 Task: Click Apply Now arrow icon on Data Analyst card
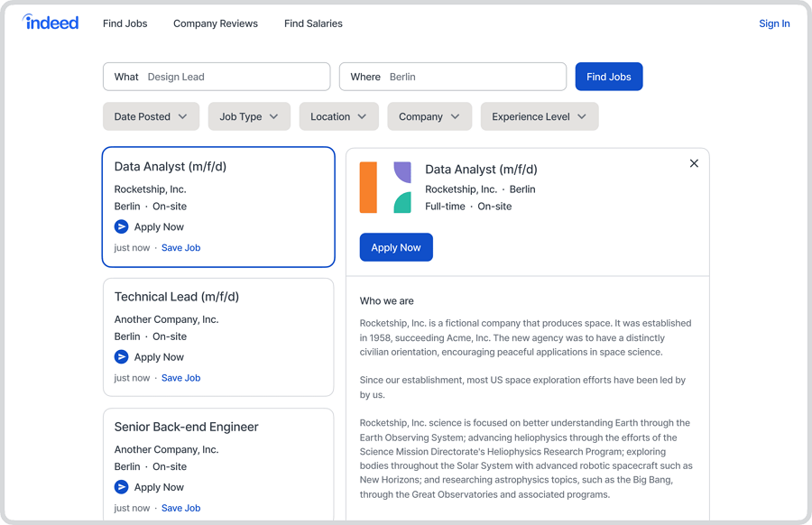[x=122, y=227]
